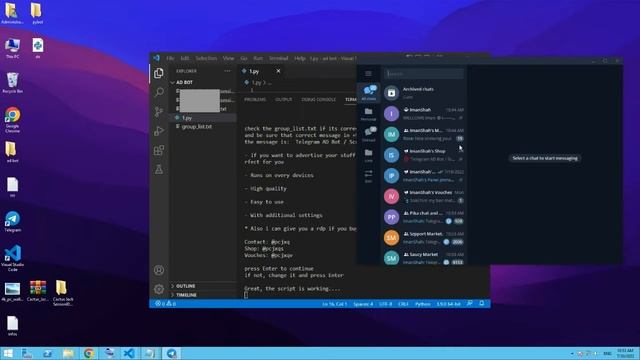This screenshot has height=360, width=640.
Task: Open Visual Studio Code desktop shortcut
Action: click(13, 258)
